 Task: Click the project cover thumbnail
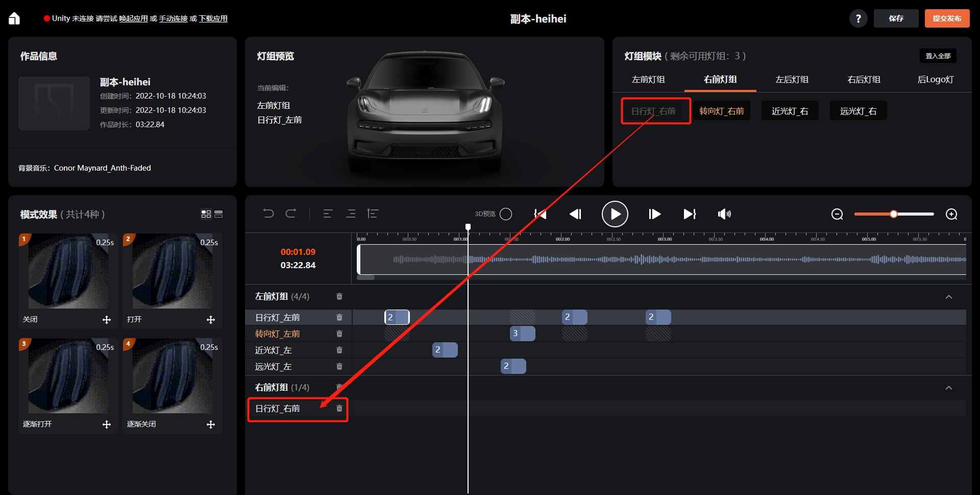coord(54,103)
